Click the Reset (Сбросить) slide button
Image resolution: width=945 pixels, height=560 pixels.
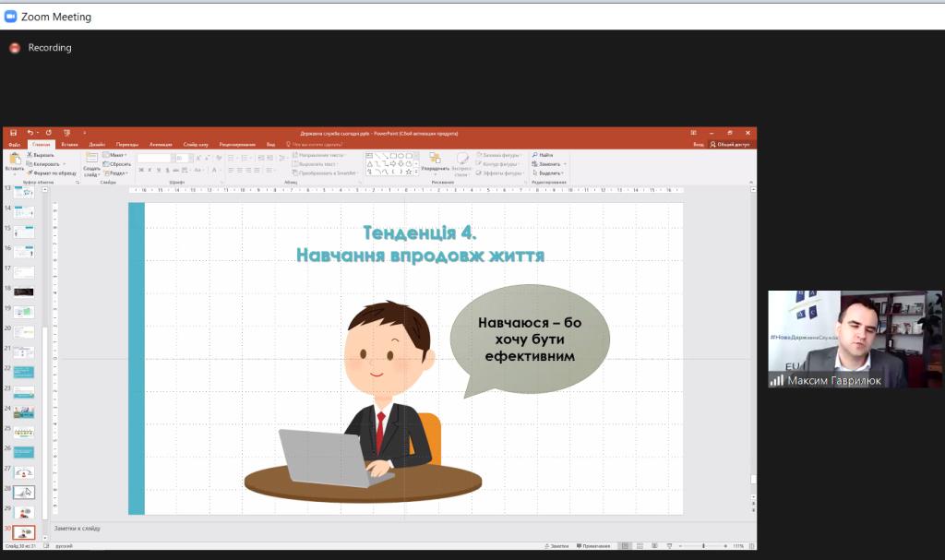tap(119, 163)
